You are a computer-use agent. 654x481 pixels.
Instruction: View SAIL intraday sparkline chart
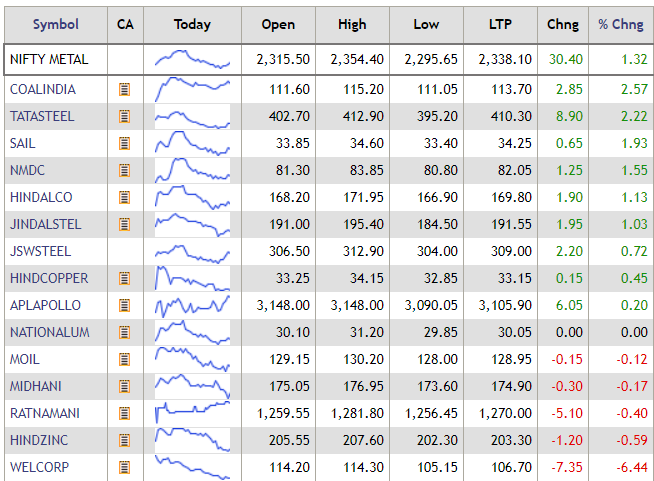tap(192, 144)
